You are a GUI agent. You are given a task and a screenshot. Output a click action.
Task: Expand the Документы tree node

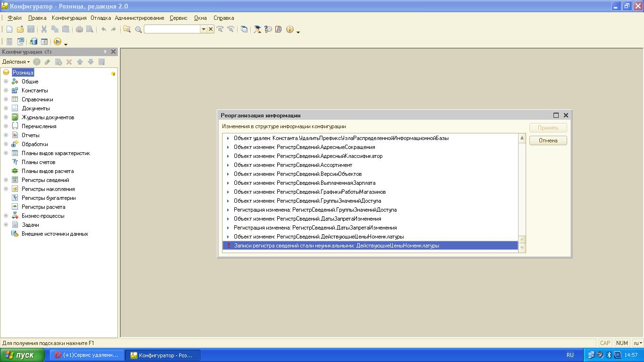point(6,108)
